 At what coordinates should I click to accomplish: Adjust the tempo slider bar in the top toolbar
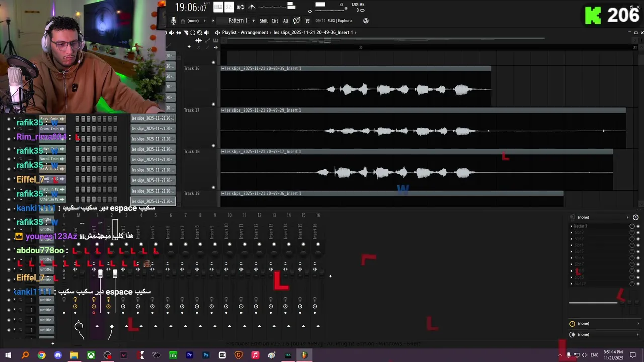tap(276, 7)
